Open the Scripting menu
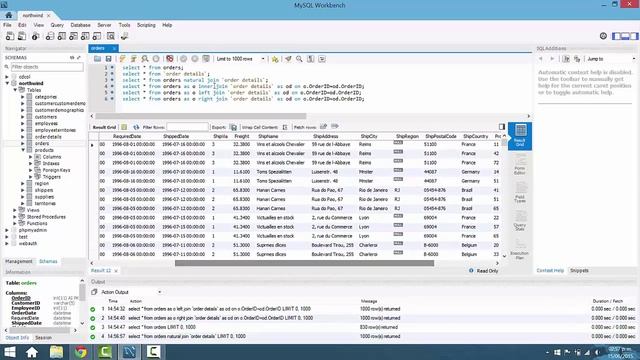The image size is (640, 360). point(146,25)
